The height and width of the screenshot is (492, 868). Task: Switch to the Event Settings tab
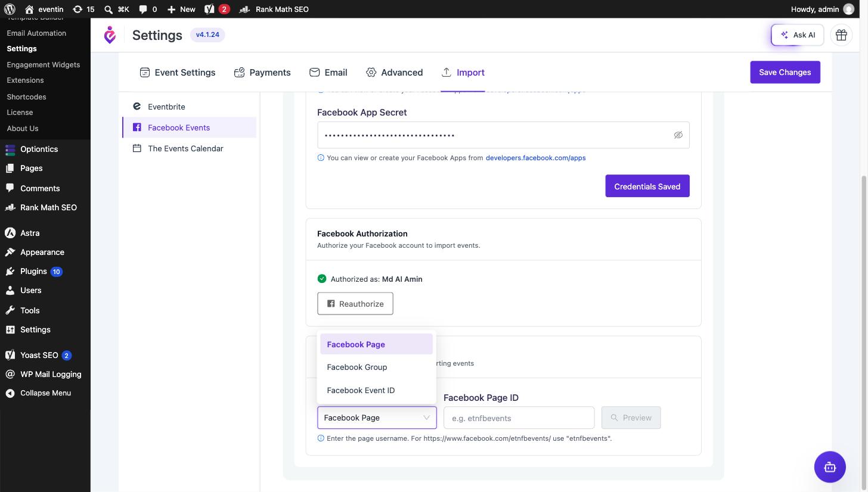click(178, 72)
